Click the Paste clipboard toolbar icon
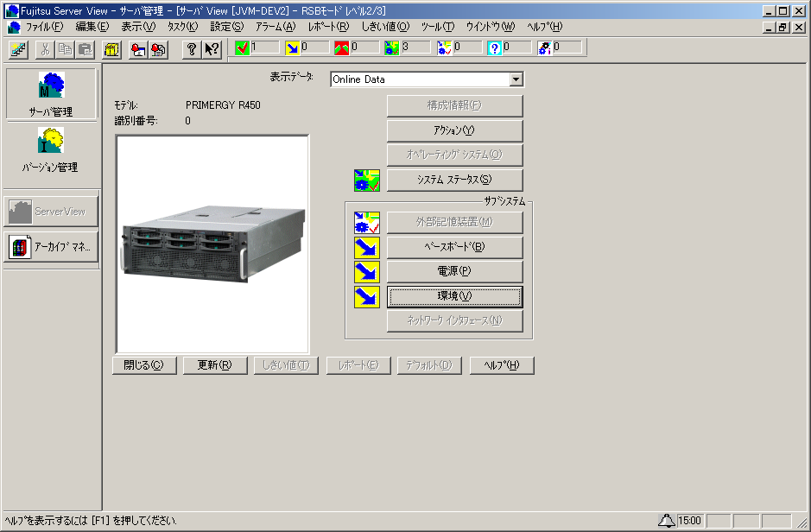Viewport: 811px width, 532px height. (86, 49)
